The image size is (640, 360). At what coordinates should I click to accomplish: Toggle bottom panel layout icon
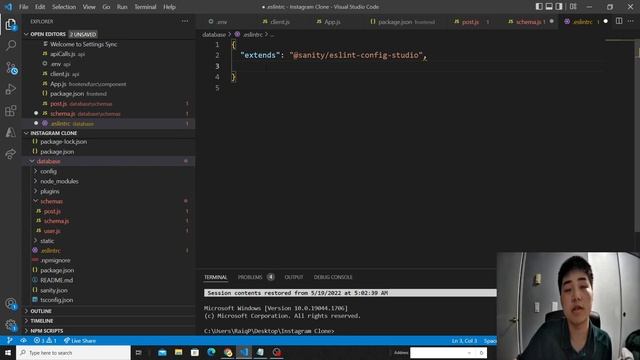pos(549,7)
